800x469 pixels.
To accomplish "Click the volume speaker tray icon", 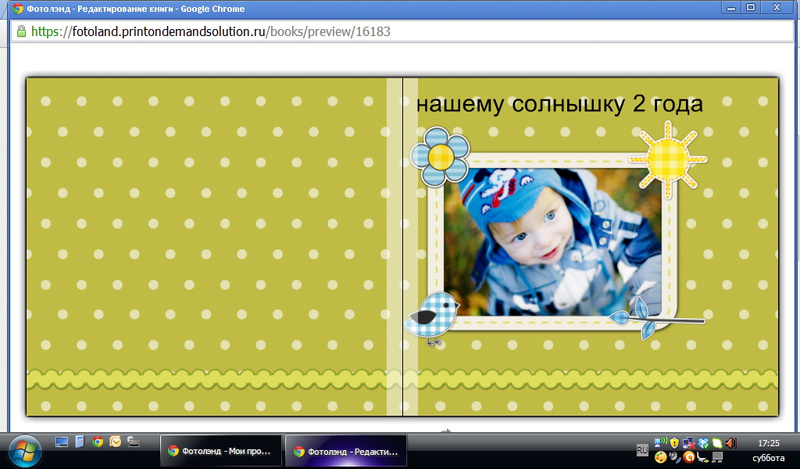I will 731,442.
